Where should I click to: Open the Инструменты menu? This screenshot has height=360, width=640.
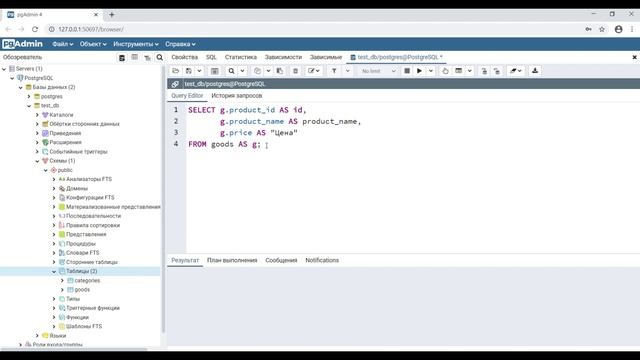point(136,44)
